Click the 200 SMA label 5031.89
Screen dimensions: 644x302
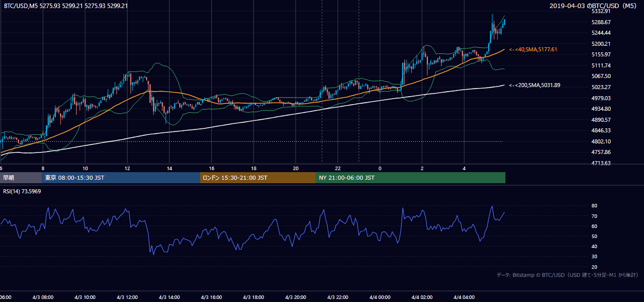(x=535, y=85)
